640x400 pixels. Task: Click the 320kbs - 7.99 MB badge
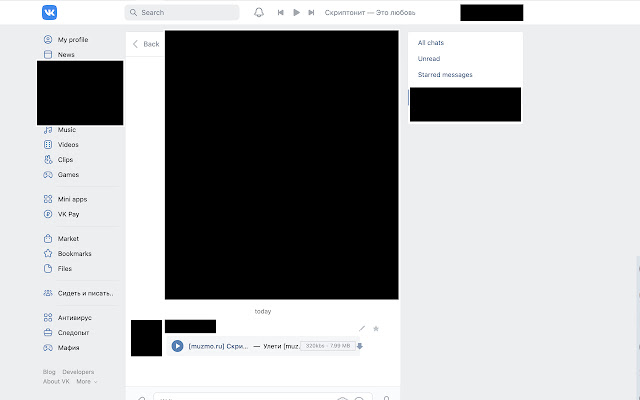click(328, 346)
